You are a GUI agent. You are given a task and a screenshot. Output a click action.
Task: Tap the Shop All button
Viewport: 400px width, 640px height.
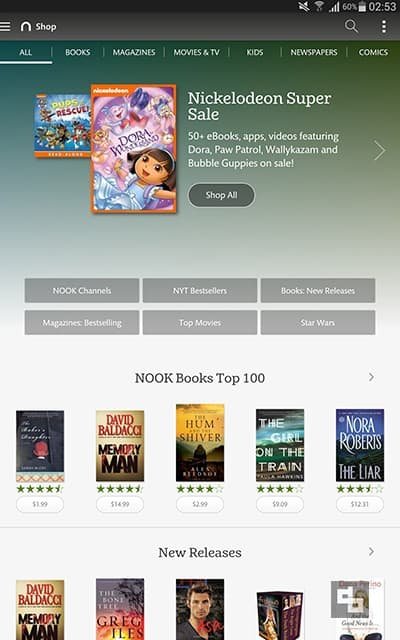pyautogui.click(x=221, y=195)
